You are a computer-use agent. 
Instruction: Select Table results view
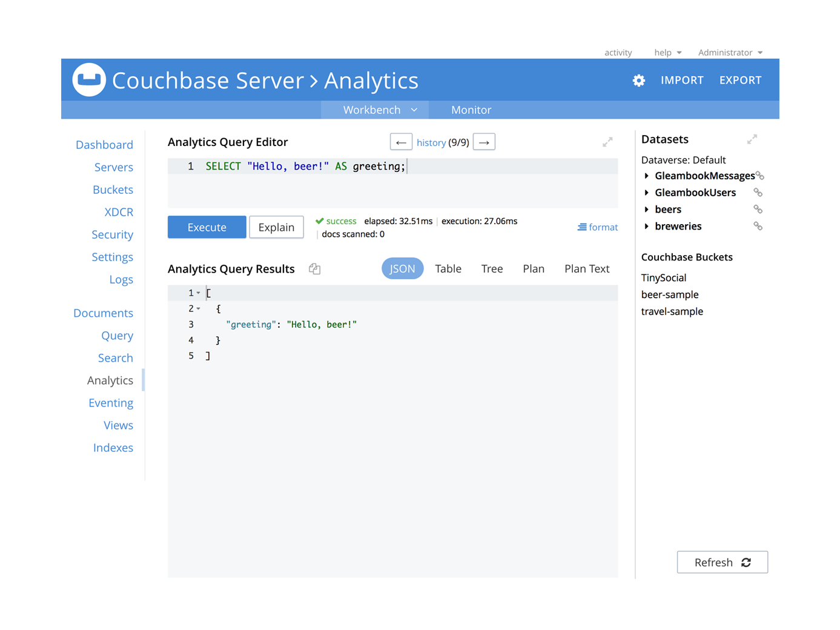[448, 268]
